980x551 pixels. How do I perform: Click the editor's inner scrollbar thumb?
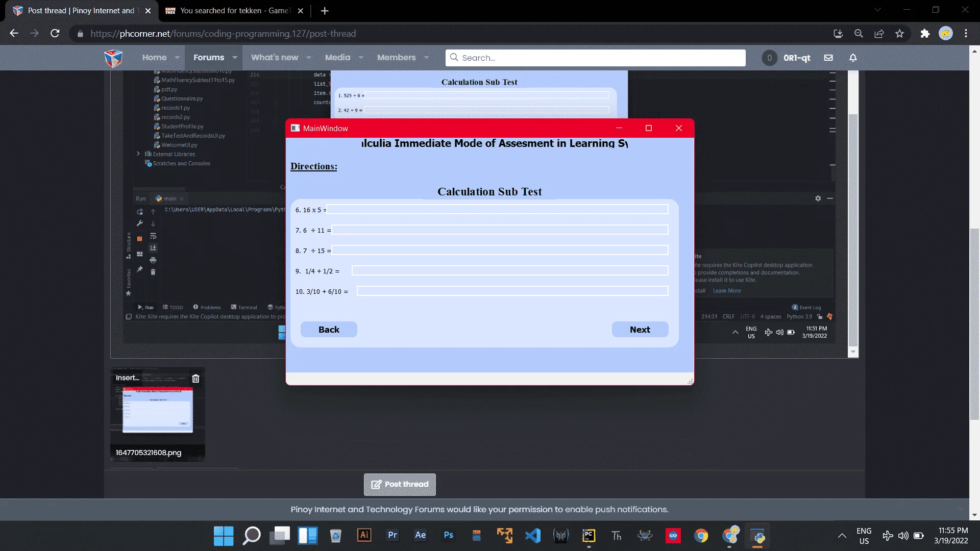853,230
